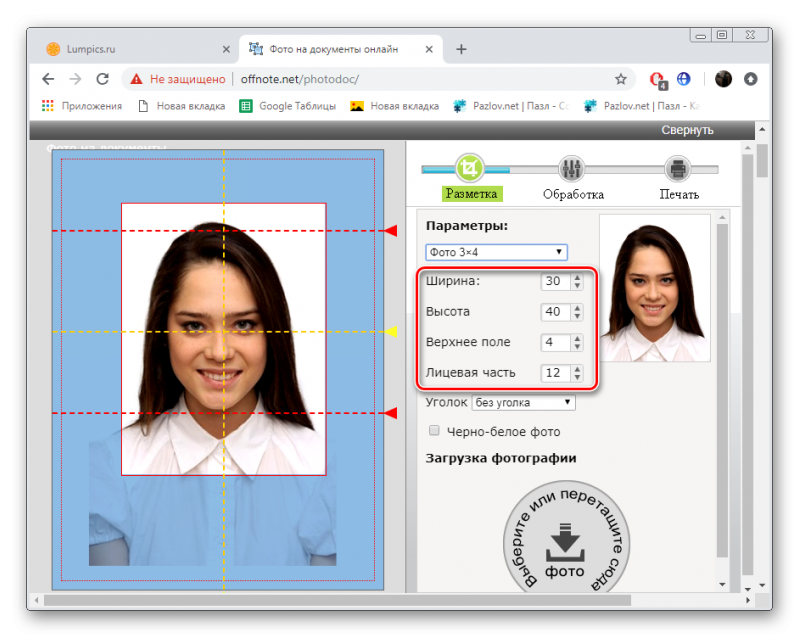This screenshot has width=800, height=638.
Task: Click the Разметка crop step icon
Action: pyautogui.click(x=469, y=168)
